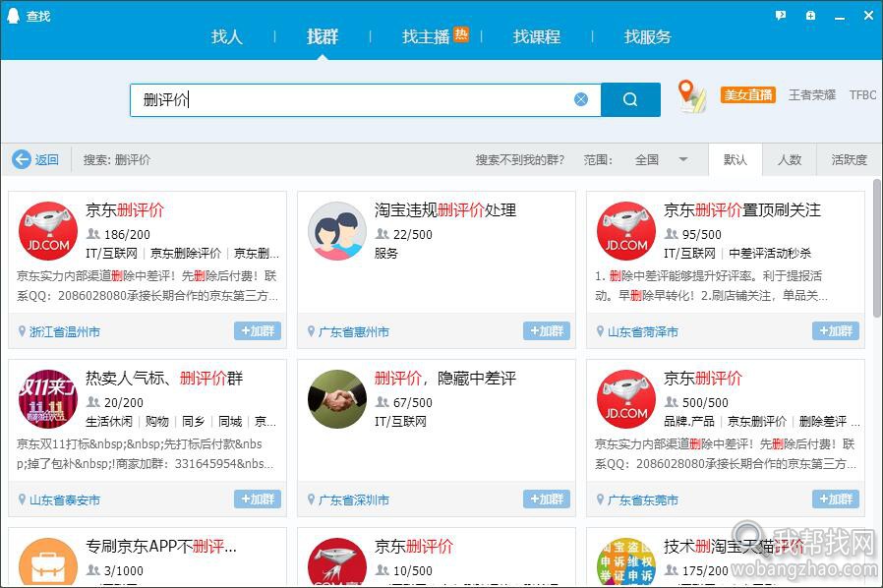This screenshot has width=883, height=588.
Task: Open handshake avatar of 隐藏中差评 group
Action: (x=336, y=399)
